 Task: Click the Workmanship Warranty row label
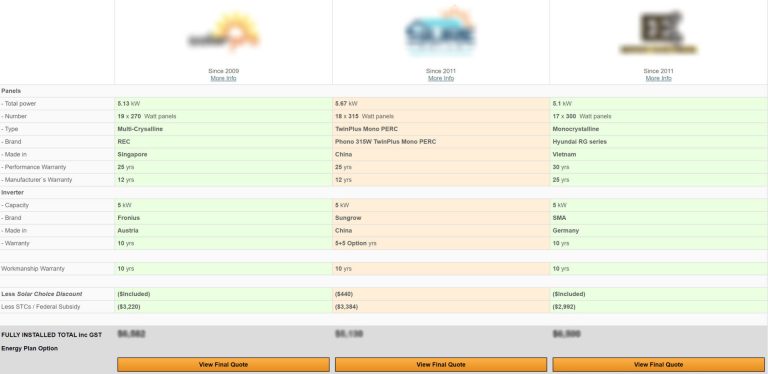(x=33, y=269)
